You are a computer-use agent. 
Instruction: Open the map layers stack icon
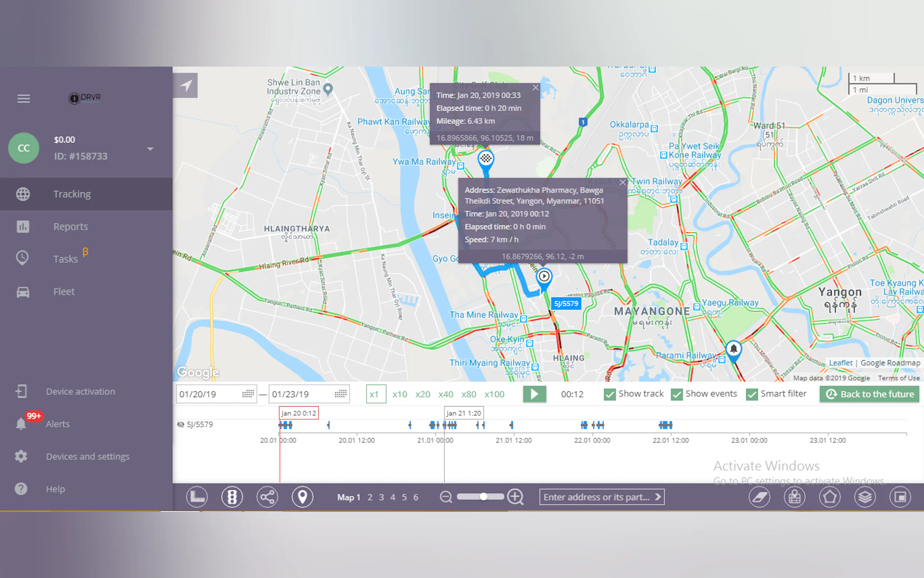coord(864,497)
